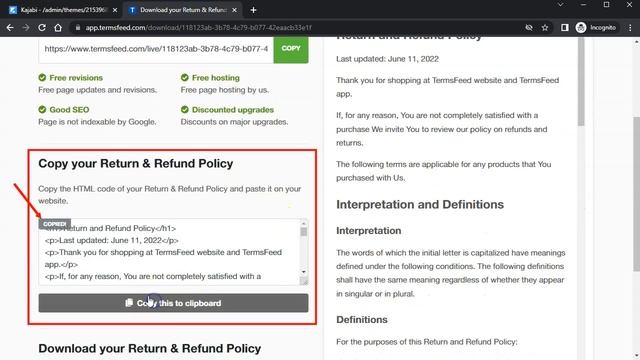Click Copy this to clipboard button
640x360 pixels.
click(173, 303)
